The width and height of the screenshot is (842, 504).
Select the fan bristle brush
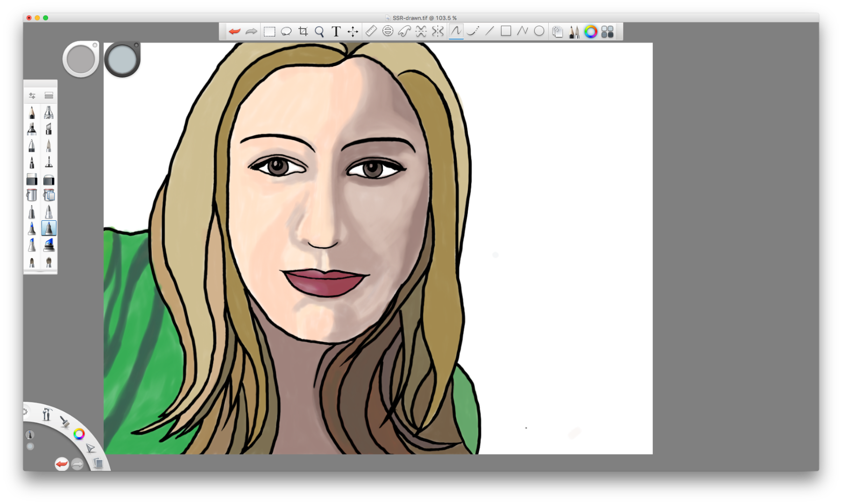49,262
